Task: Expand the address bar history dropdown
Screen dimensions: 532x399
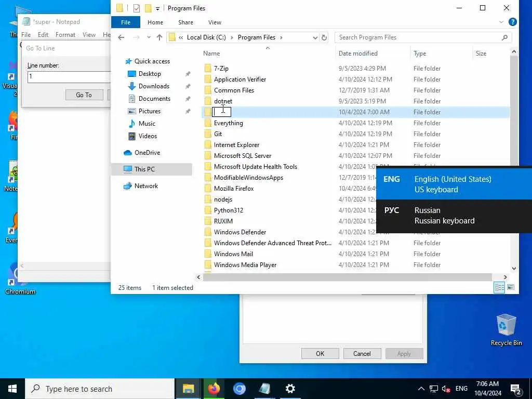Action: 315,37
